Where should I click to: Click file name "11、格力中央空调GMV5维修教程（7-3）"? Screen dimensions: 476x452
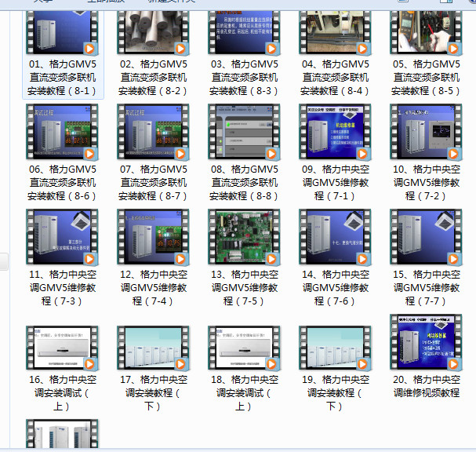[62, 288]
